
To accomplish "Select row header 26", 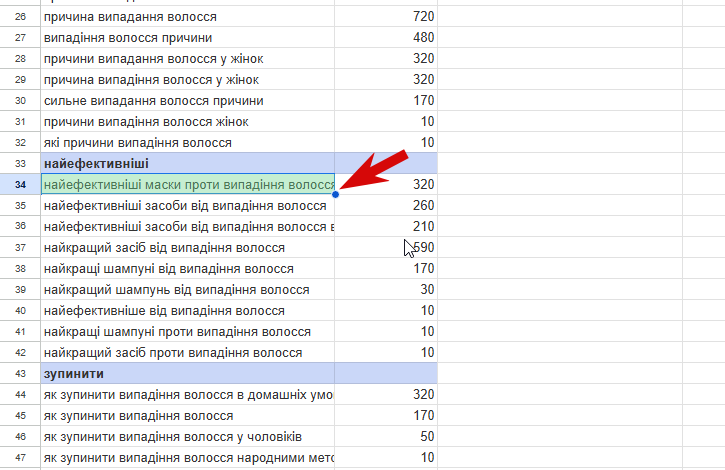I will coord(20,17).
